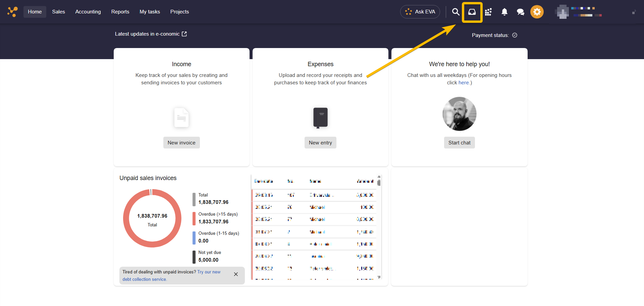Open the Reports menu

click(120, 12)
